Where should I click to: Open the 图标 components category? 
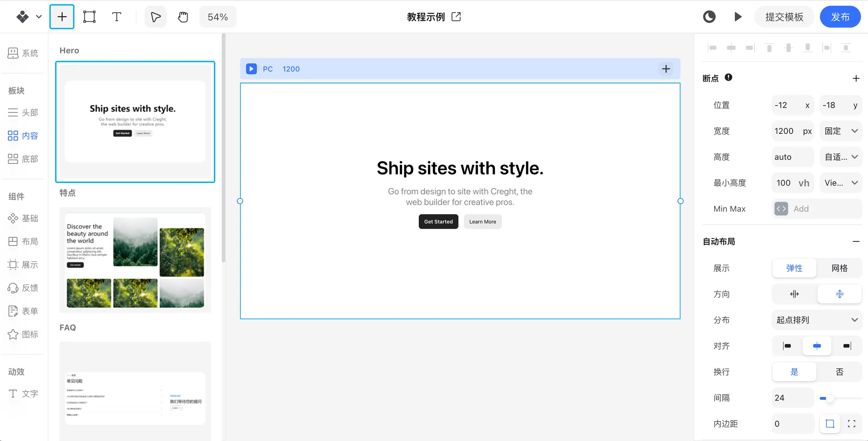(x=23, y=334)
